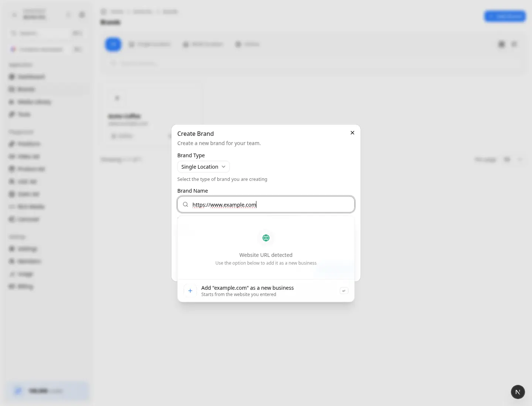Click the "Website URL detected" message
Screen dimensions: 532x406
(266, 255)
